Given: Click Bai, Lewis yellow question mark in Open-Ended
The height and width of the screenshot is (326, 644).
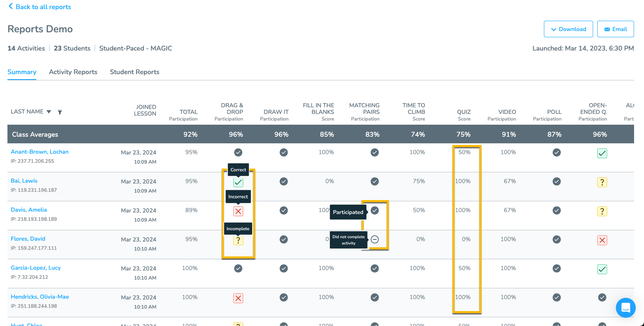Looking at the screenshot, I should pyautogui.click(x=602, y=182).
